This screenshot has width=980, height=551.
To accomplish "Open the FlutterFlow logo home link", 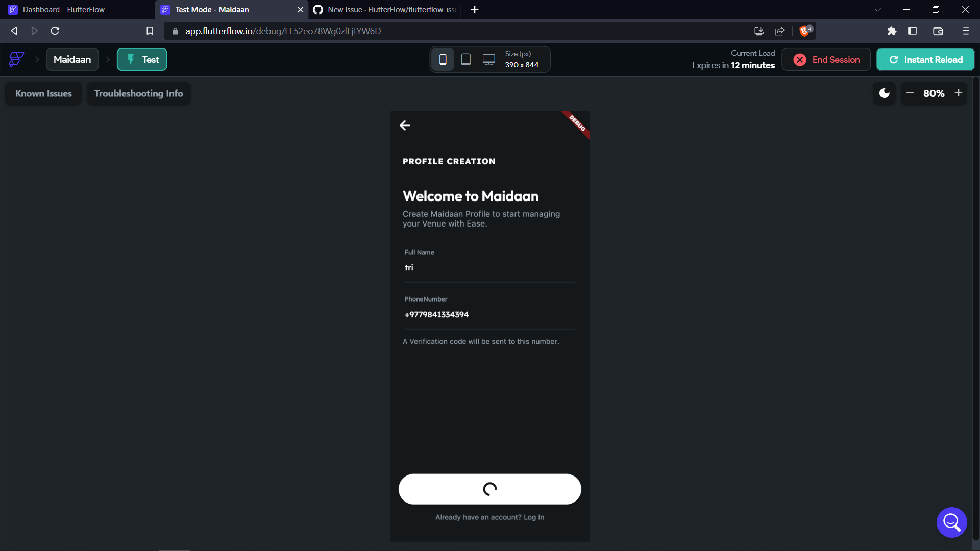I will [x=16, y=59].
